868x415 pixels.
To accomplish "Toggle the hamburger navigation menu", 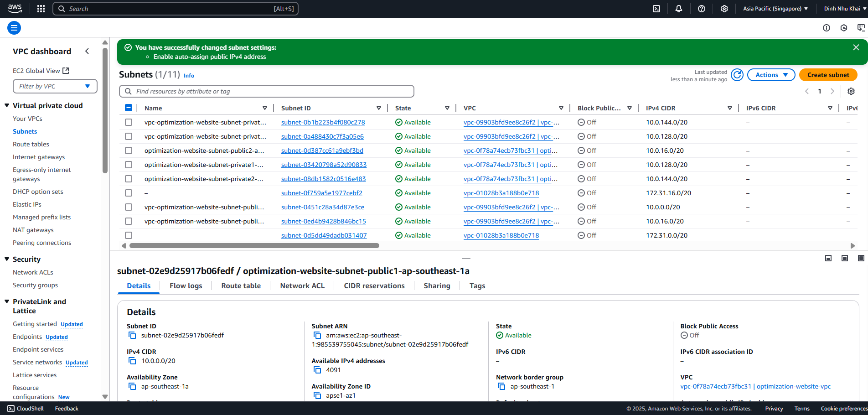I will tap(14, 28).
